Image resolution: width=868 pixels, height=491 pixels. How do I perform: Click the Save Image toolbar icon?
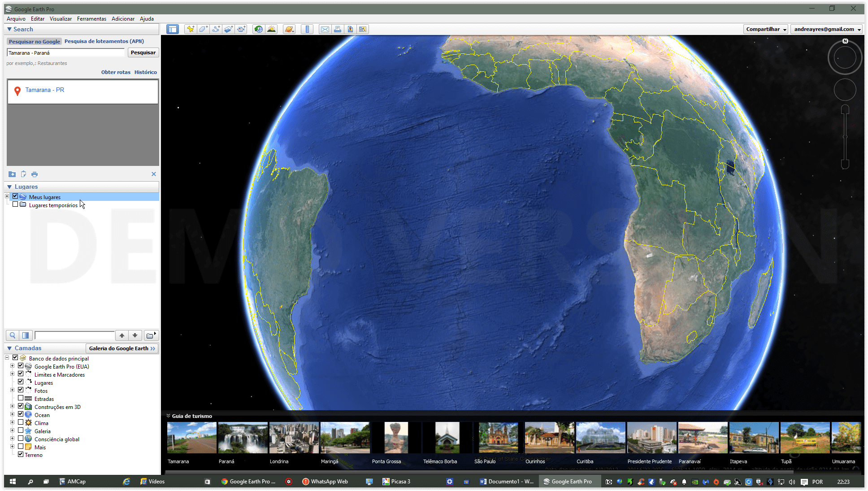(x=350, y=29)
